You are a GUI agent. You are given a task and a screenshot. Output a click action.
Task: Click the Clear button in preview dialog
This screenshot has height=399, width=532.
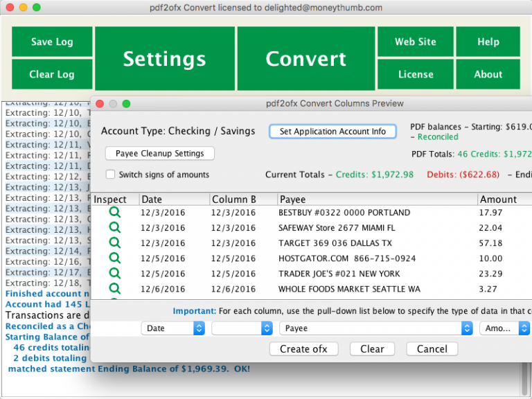tap(372, 349)
